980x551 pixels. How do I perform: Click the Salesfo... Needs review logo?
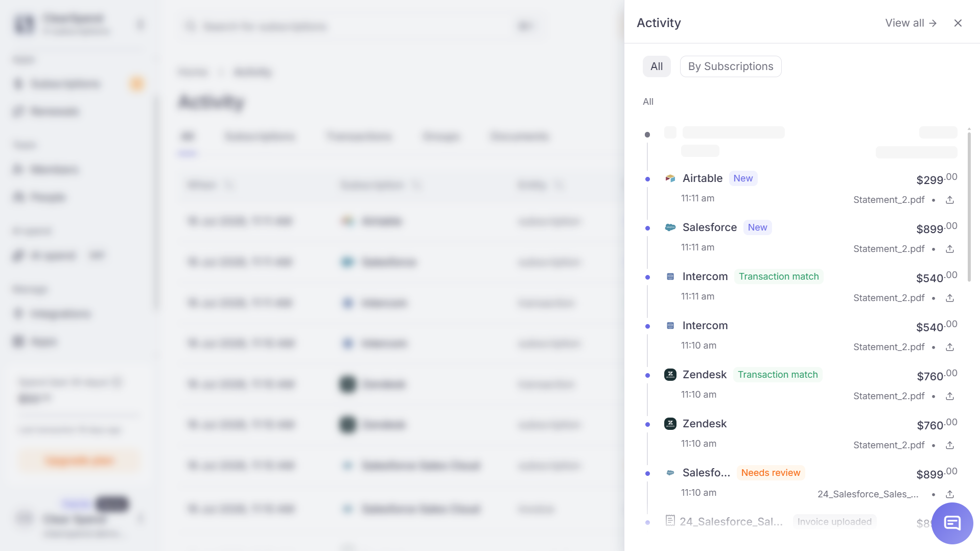point(670,473)
